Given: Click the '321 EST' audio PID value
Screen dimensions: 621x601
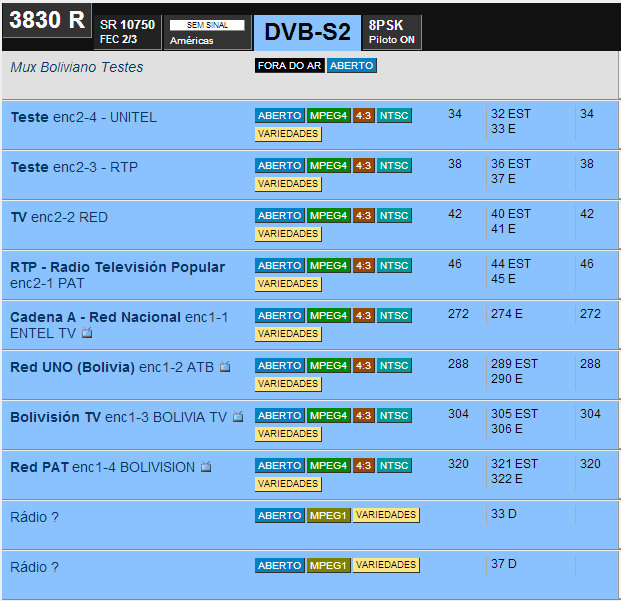Looking at the screenshot, I should coord(514,464).
